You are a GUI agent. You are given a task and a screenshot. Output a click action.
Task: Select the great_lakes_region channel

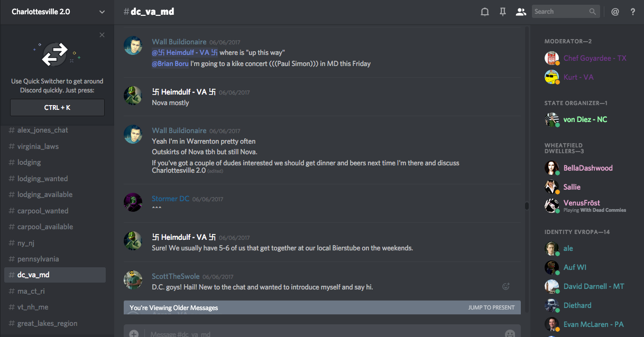point(47,323)
